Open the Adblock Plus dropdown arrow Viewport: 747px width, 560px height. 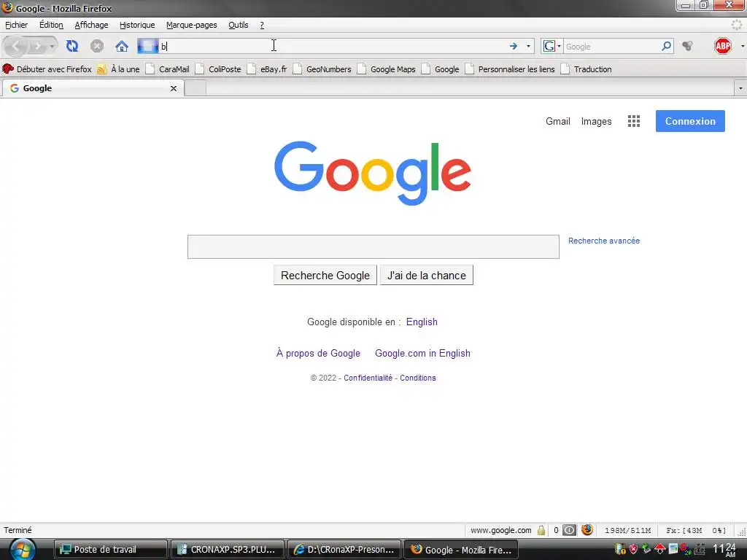742,46
